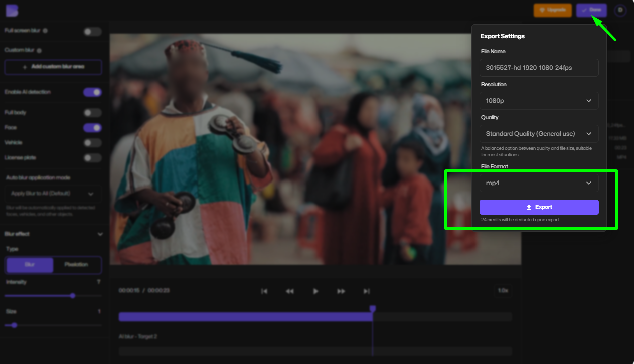Enable the License plate blur switch
Screen dimensions: 634x364
pos(92,158)
